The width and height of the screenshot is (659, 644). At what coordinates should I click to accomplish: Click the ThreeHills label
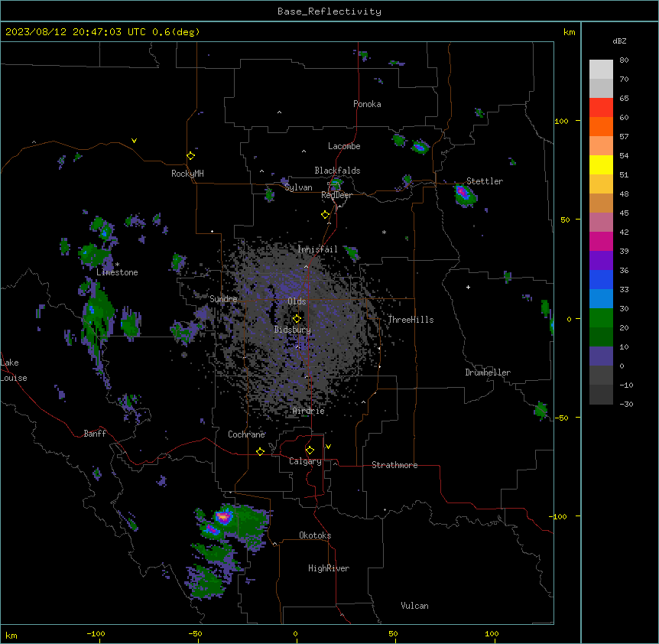coord(411,320)
